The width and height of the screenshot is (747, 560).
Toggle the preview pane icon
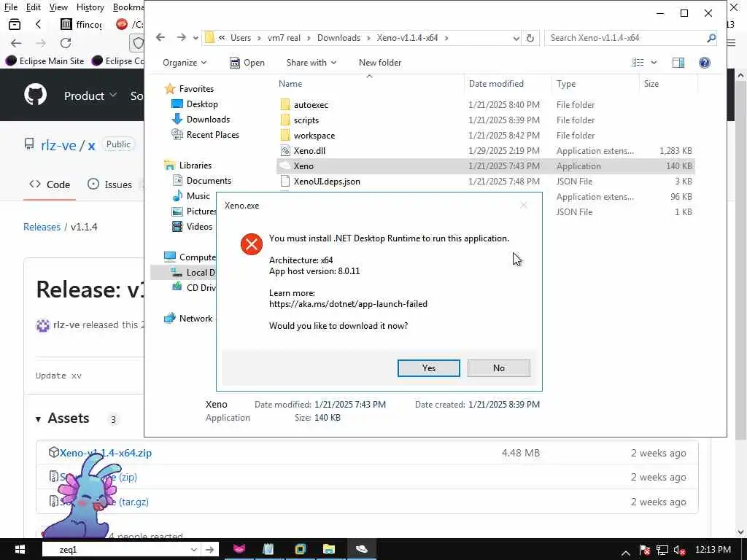click(x=678, y=63)
